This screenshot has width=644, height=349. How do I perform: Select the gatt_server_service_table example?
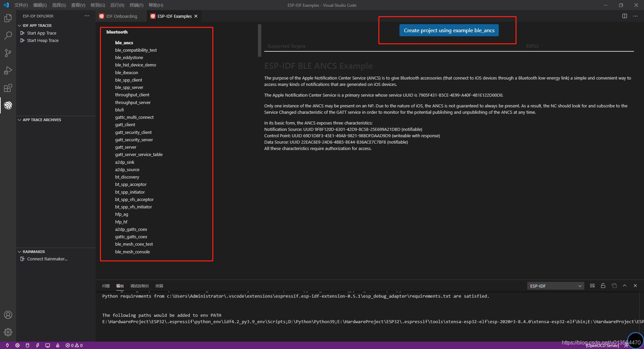coord(139,154)
